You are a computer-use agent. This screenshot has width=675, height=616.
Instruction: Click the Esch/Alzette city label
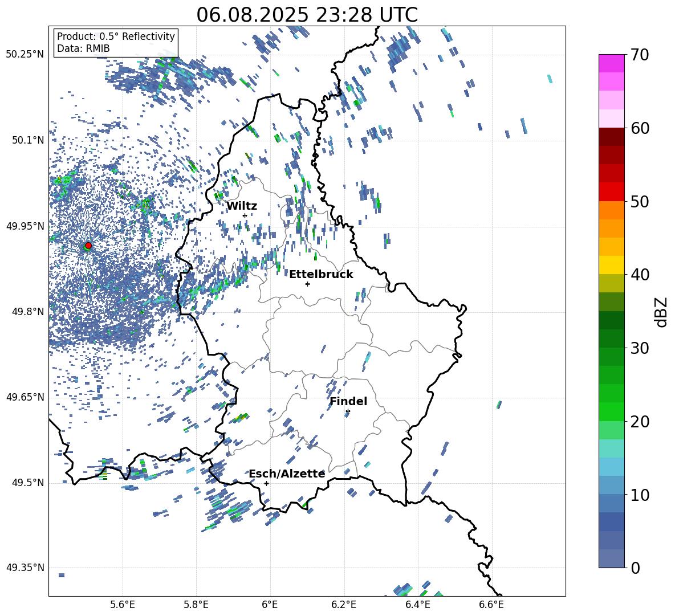pos(287,474)
